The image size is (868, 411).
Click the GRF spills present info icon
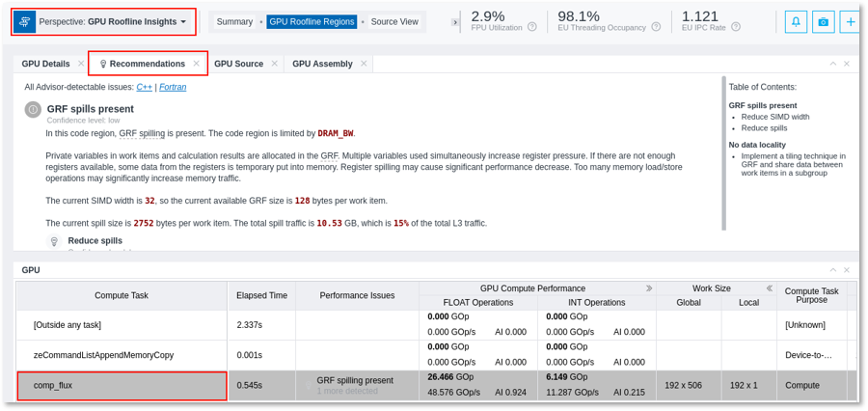(33, 110)
